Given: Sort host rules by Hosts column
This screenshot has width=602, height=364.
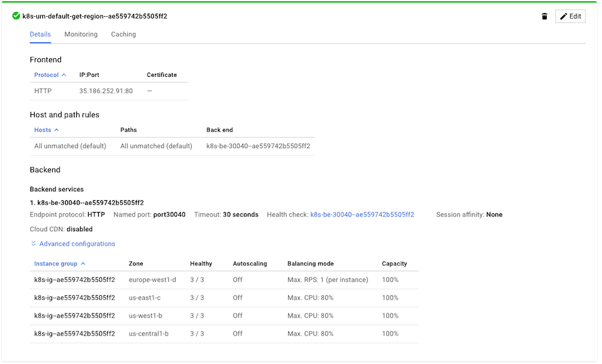Looking at the screenshot, I should point(47,130).
